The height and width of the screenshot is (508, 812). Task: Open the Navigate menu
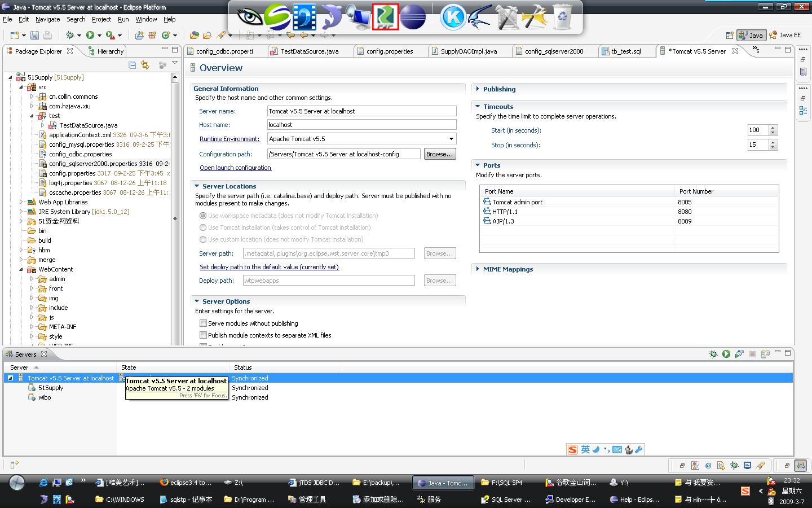coord(47,19)
